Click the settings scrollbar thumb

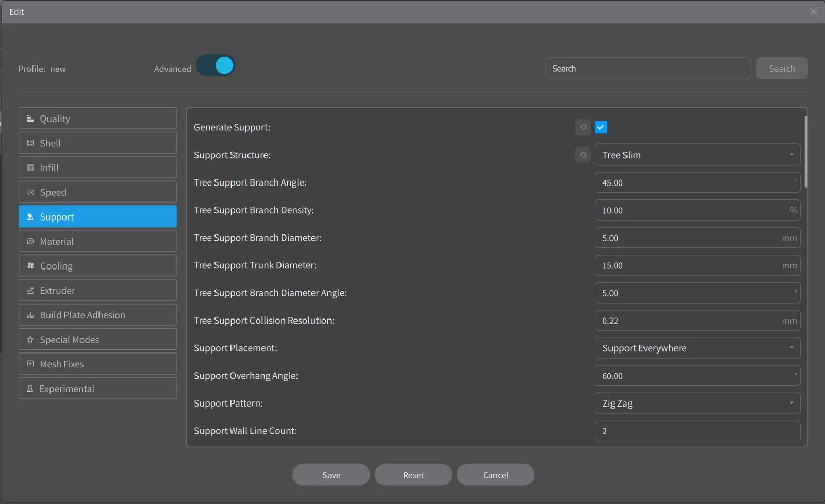coord(806,152)
